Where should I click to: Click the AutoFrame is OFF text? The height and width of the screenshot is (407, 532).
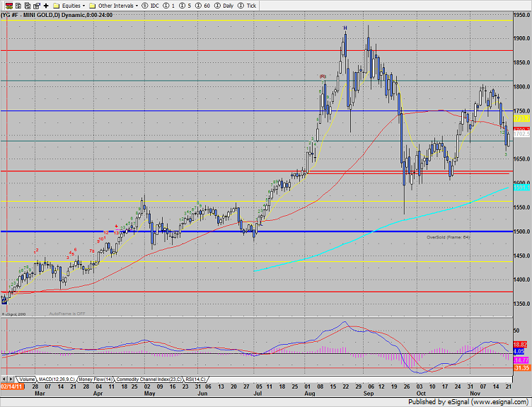point(67,314)
